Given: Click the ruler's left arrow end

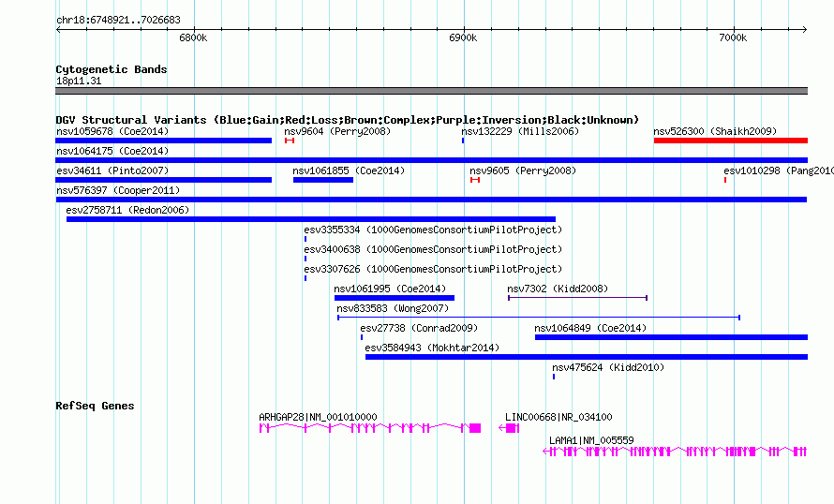Looking at the screenshot, I should point(58,29).
